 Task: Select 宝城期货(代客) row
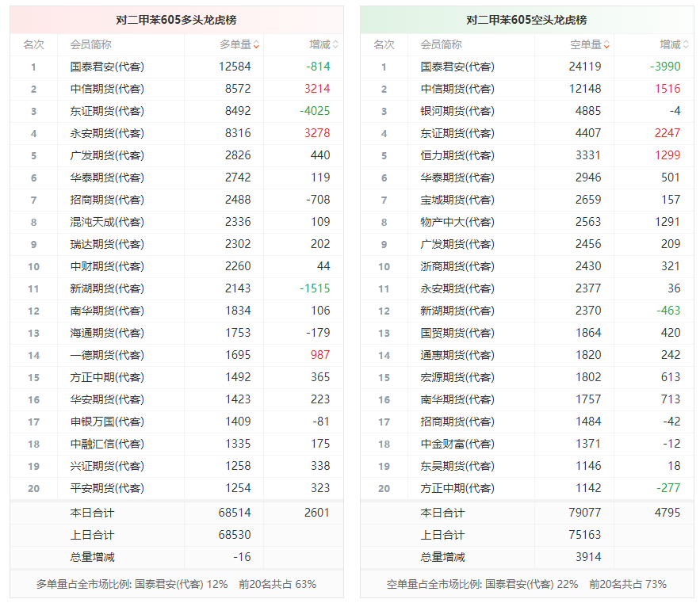point(527,200)
